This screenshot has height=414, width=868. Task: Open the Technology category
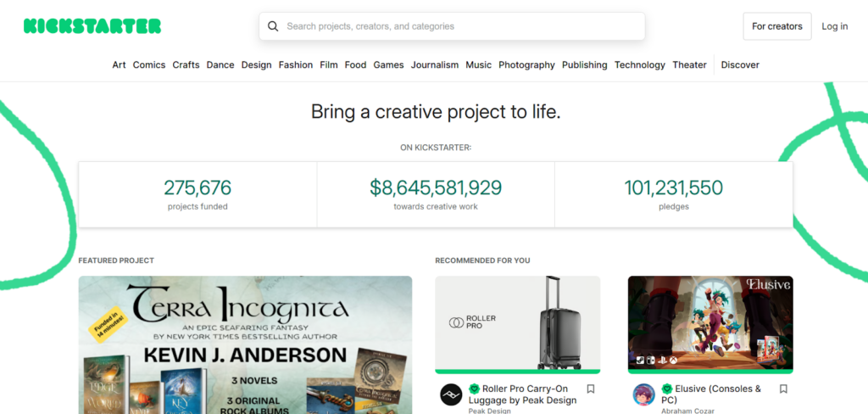(640, 64)
